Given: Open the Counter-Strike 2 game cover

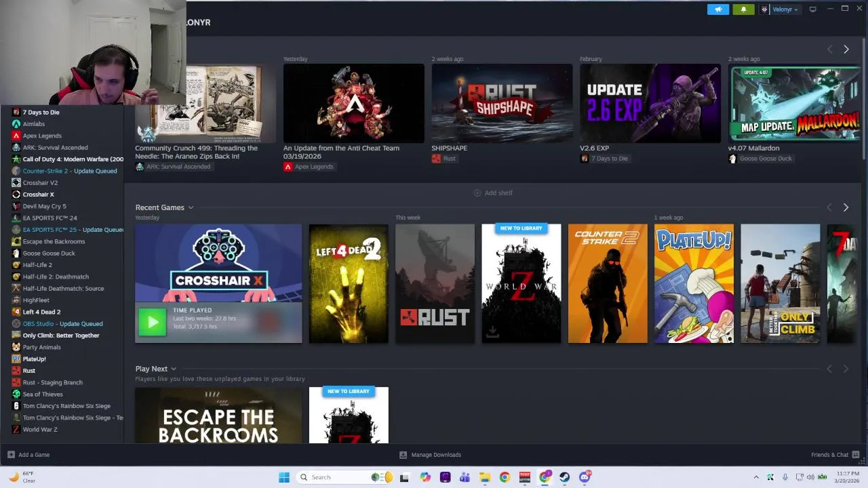Looking at the screenshot, I should (x=608, y=283).
